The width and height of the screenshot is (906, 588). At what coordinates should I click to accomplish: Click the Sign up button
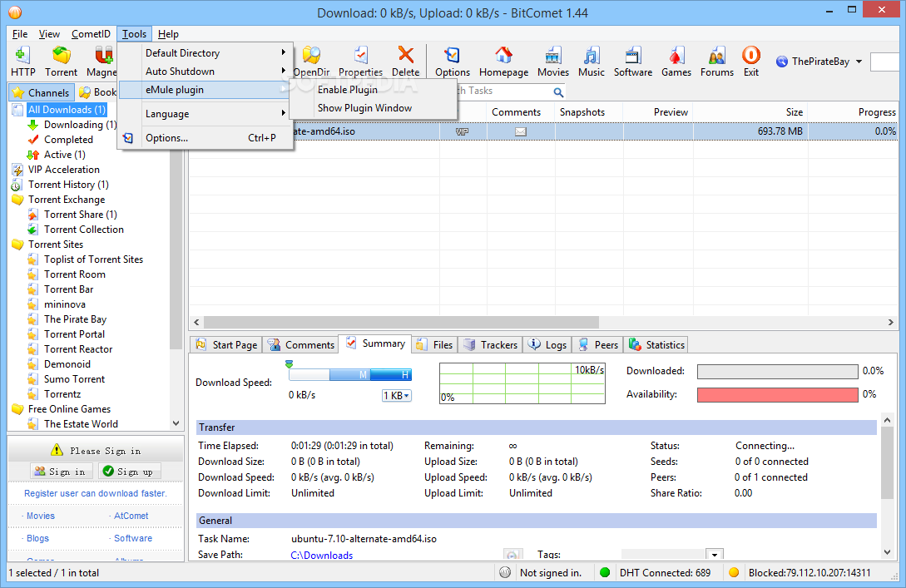[130, 472]
